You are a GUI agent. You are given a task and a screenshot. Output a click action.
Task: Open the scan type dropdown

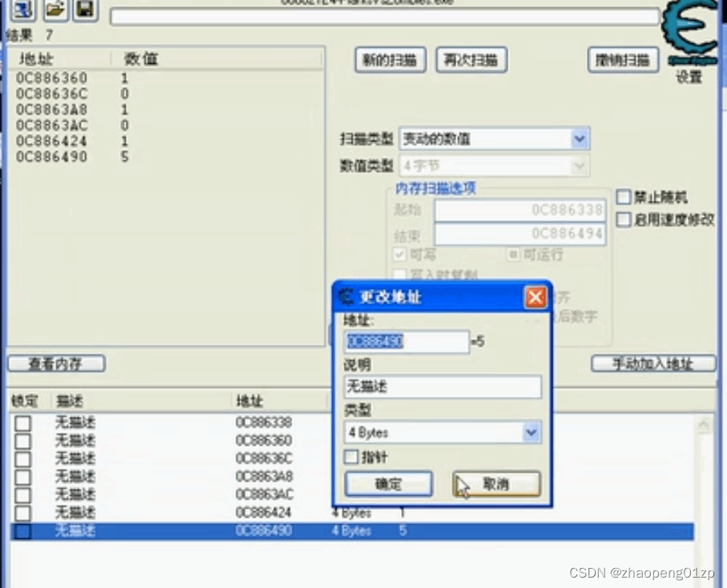(580, 138)
